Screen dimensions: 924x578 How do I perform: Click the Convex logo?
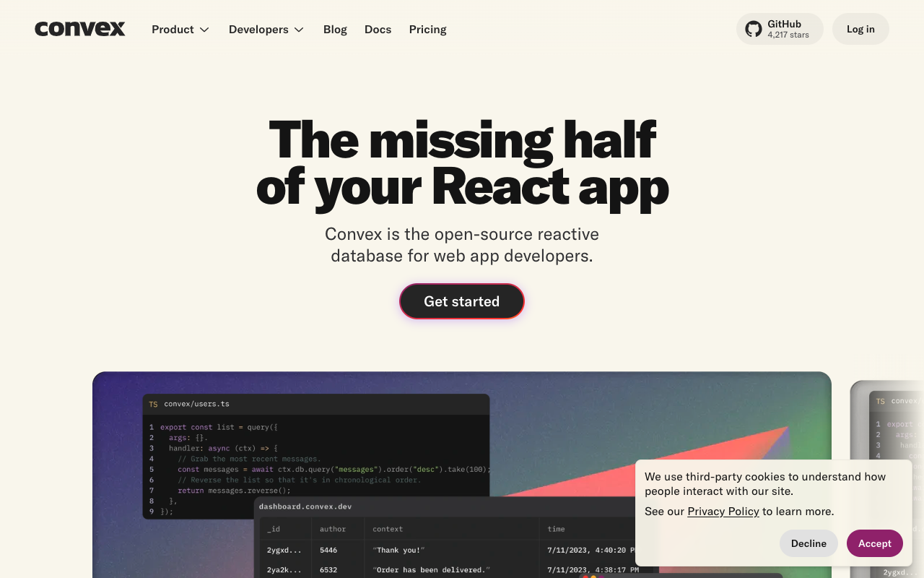[x=80, y=29]
